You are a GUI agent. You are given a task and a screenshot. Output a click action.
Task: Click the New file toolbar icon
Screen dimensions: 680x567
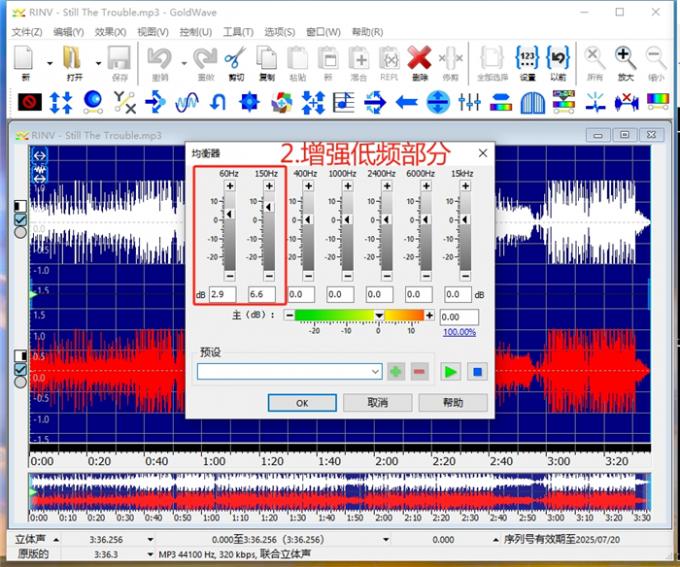[24, 58]
